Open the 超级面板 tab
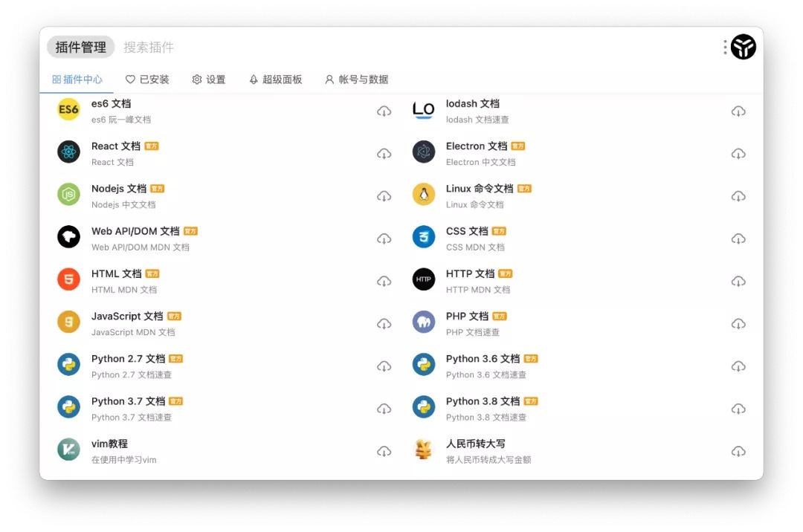The image size is (803, 532). pyautogui.click(x=276, y=80)
